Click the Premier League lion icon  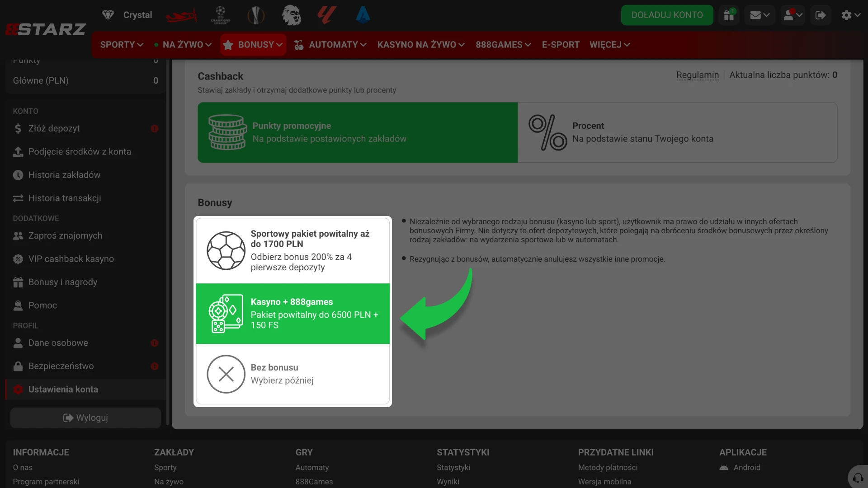pyautogui.click(x=292, y=15)
